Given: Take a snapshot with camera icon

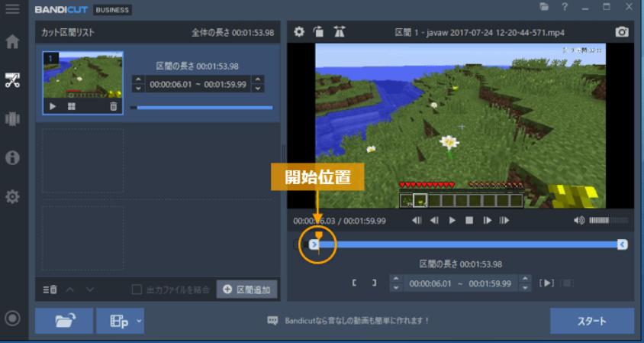Looking at the screenshot, I should click(x=622, y=32).
